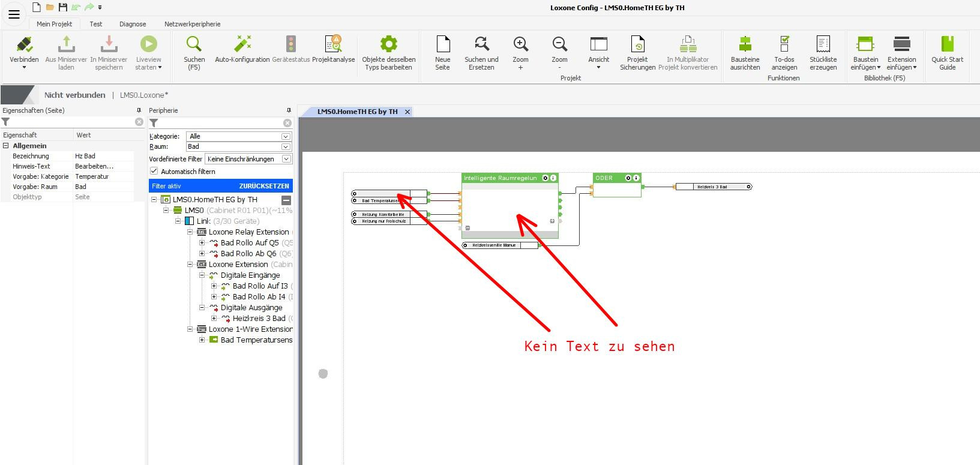Edit the Bezeichnung value Hz Bad
This screenshot has height=465, width=980.
103,156
